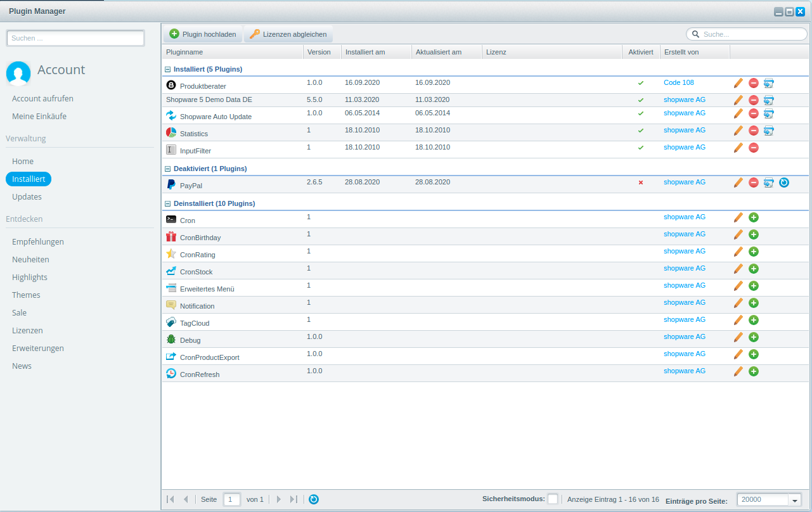This screenshot has height=512, width=812.
Task: Open Home in sidebar
Action: (x=23, y=162)
